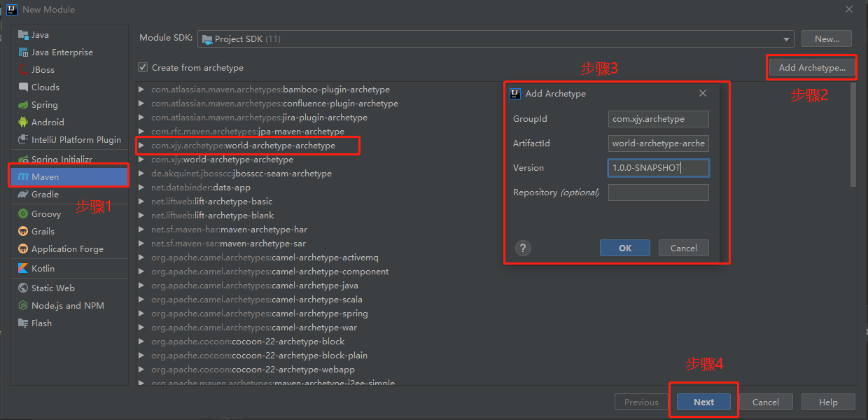Select the maven-archetype-har archetype
This screenshot has height=420, width=868.
click(x=229, y=230)
